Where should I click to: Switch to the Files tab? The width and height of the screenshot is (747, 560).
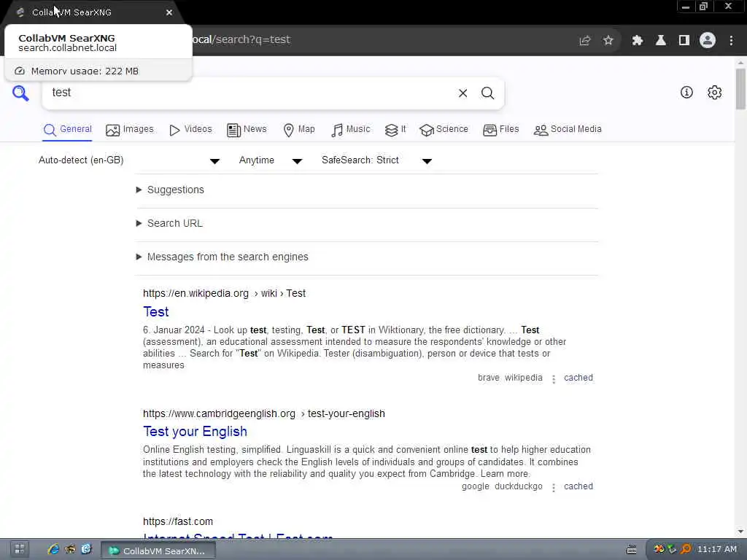point(501,130)
